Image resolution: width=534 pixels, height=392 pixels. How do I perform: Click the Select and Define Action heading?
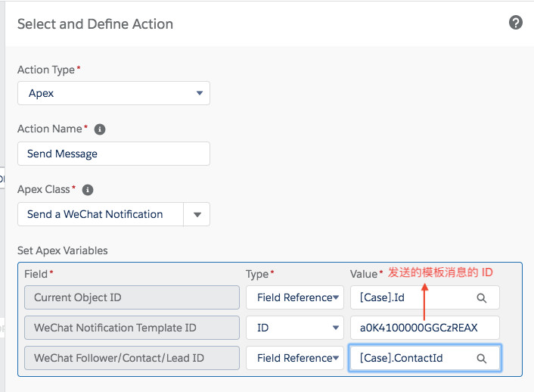coord(95,24)
